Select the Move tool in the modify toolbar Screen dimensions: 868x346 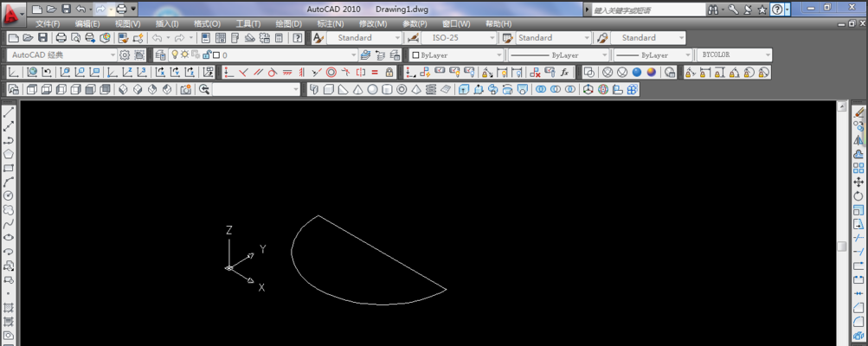(859, 182)
